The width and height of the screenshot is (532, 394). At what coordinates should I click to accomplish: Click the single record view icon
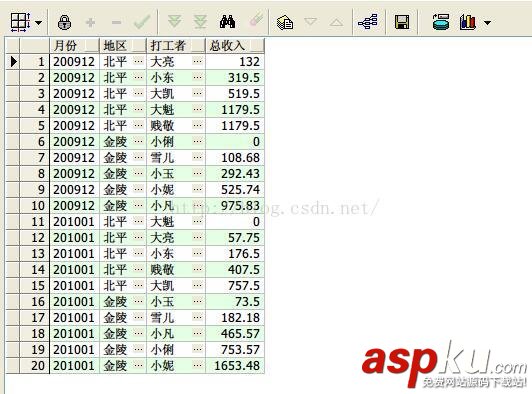point(285,22)
